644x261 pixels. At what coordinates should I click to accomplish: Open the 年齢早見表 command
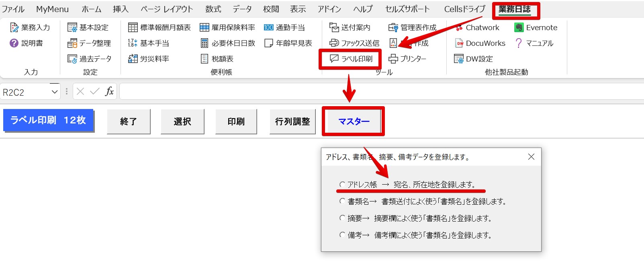(x=288, y=43)
